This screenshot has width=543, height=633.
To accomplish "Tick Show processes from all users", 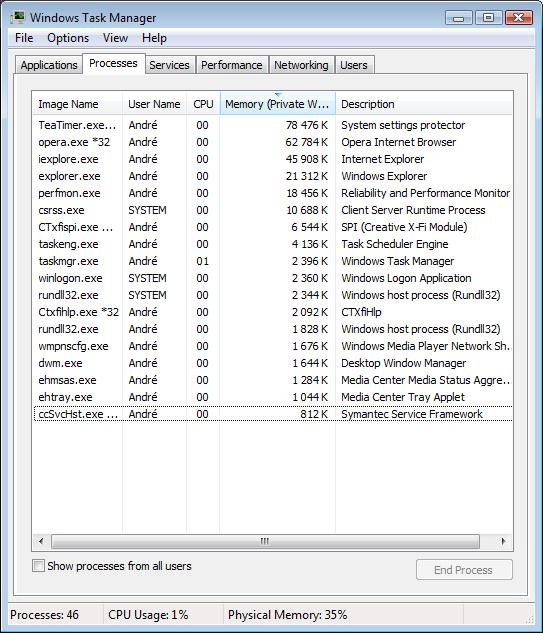I will pos(38,566).
